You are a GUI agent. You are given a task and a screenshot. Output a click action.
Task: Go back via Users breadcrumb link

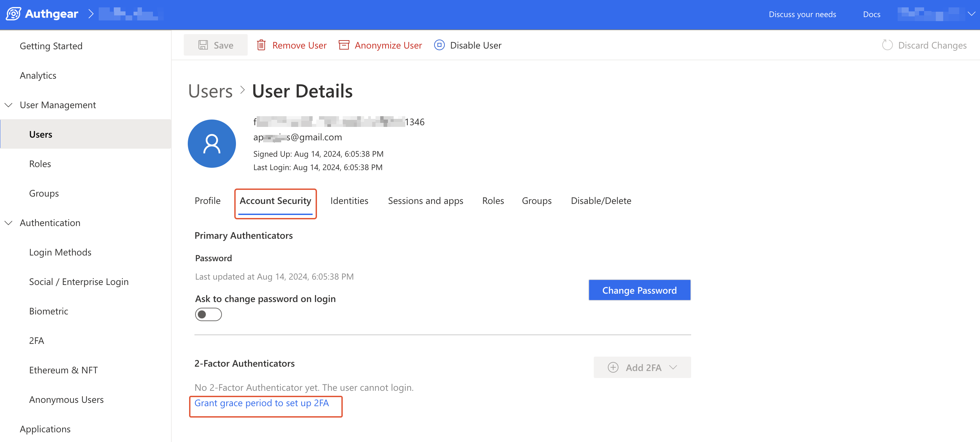click(211, 91)
